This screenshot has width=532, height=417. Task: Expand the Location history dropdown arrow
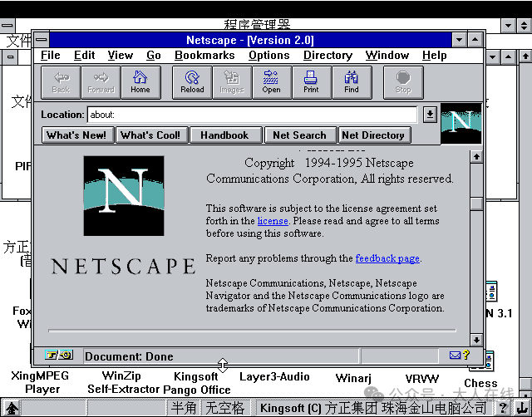click(430, 115)
